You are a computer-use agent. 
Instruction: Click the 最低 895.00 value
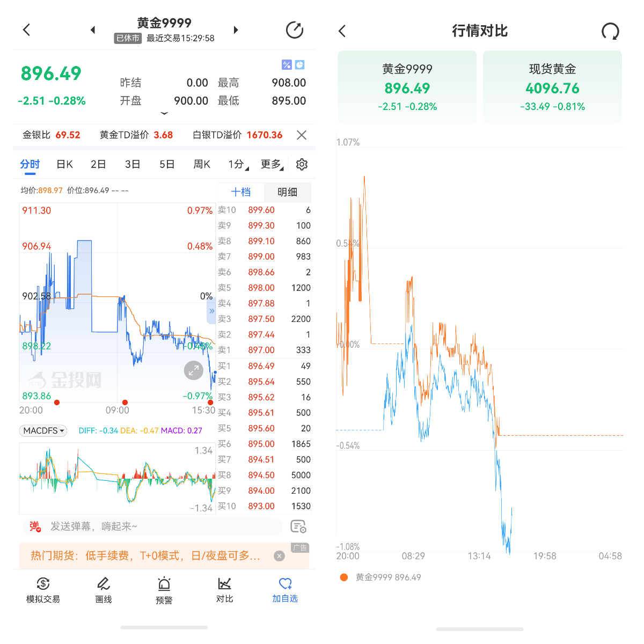click(x=289, y=101)
